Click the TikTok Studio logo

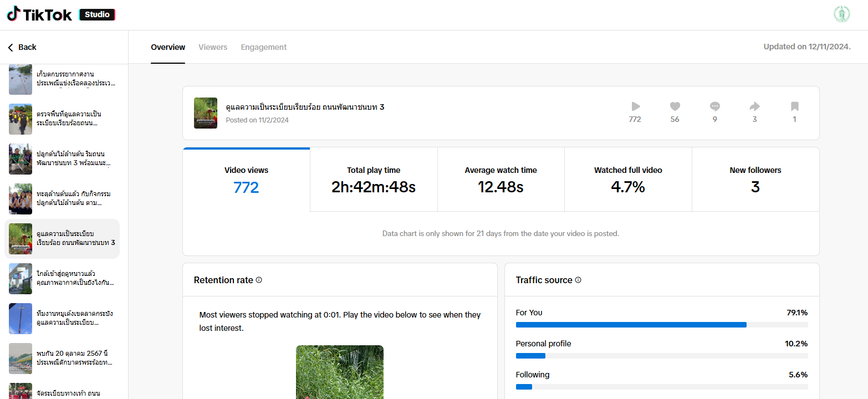[x=60, y=15]
